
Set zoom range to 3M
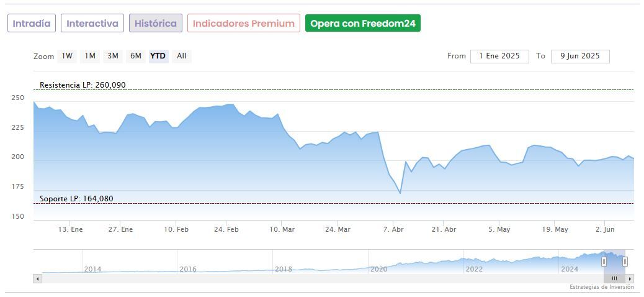[113, 56]
